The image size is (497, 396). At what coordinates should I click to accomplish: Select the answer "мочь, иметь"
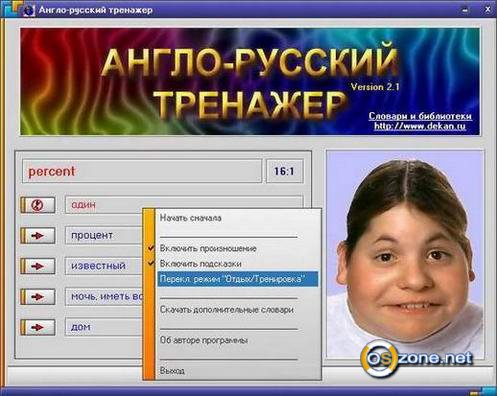coord(103,296)
